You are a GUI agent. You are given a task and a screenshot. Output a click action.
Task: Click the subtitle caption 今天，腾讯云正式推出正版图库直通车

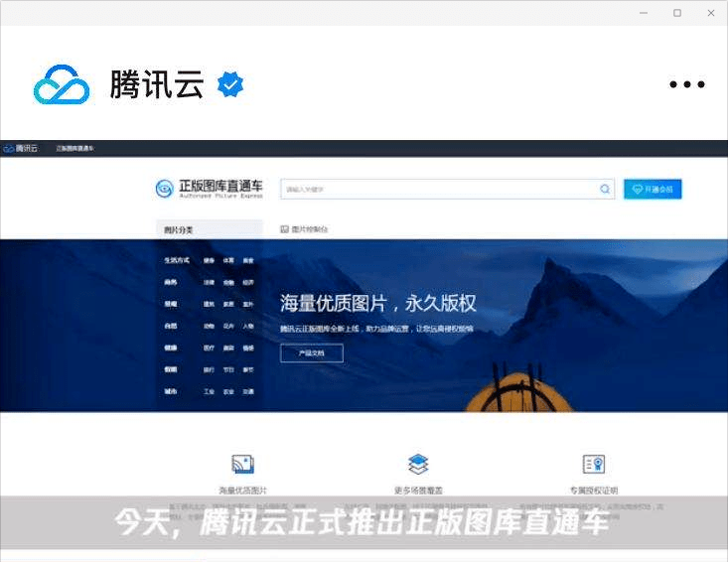coord(362,522)
